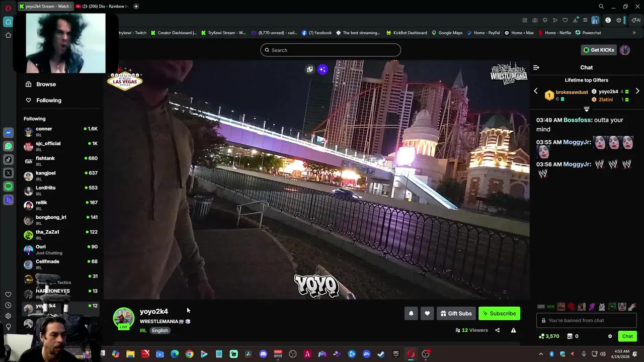Click the Gift Subs button
Image resolution: width=644 pixels, height=362 pixels.
456,313
